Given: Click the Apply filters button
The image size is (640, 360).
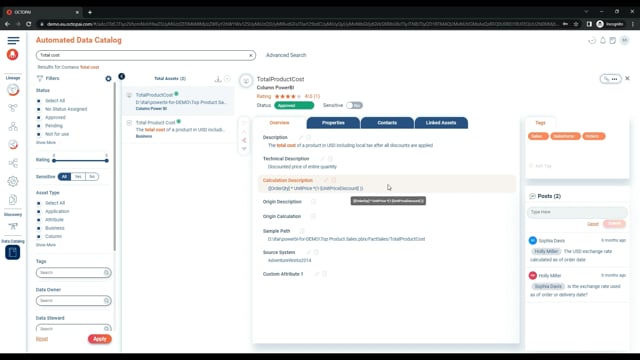Looking at the screenshot, I should point(100,339).
